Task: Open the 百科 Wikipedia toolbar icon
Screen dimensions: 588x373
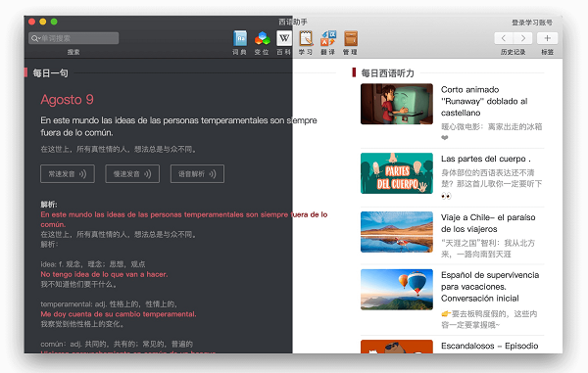Action: (284, 38)
